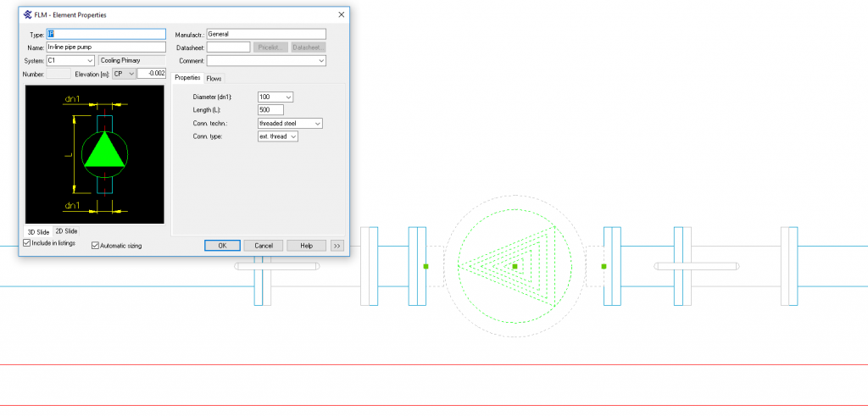The width and height of the screenshot is (868, 416).
Task: Toggle the Include in listings checkbox
Action: tap(27, 243)
